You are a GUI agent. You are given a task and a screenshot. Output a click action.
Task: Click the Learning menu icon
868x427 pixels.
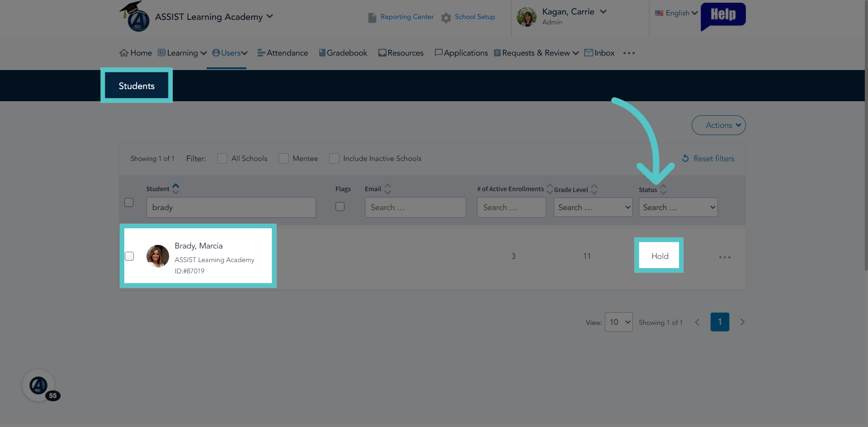click(161, 53)
